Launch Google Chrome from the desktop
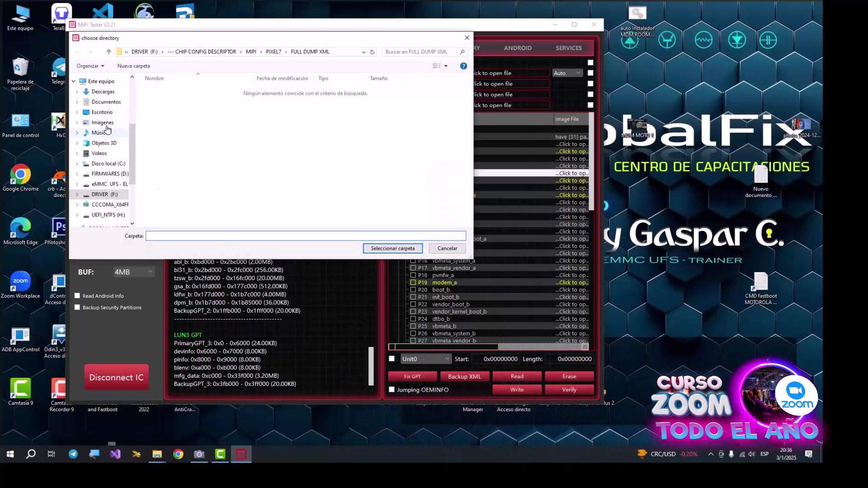 (x=20, y=178)
